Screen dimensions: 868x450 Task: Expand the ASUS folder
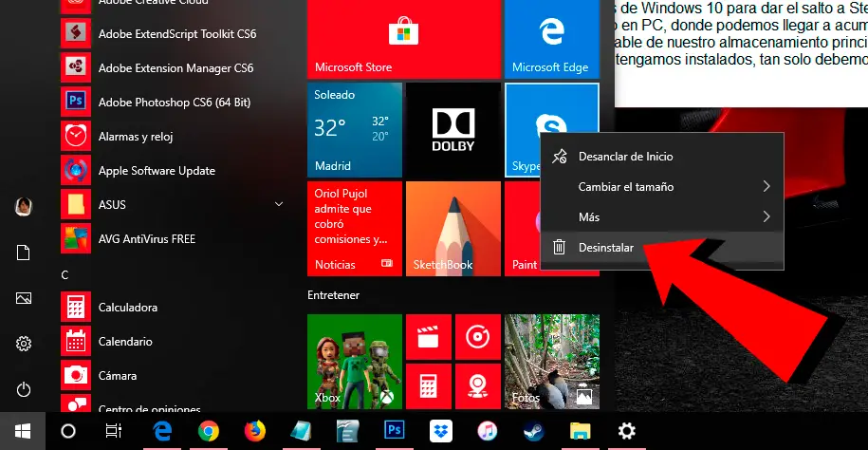click(x=279, y=204)
